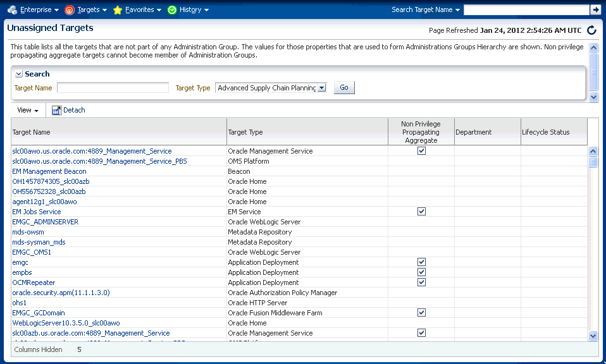Open emgc target link
606x364 pixels.
[x=20, y=262]
